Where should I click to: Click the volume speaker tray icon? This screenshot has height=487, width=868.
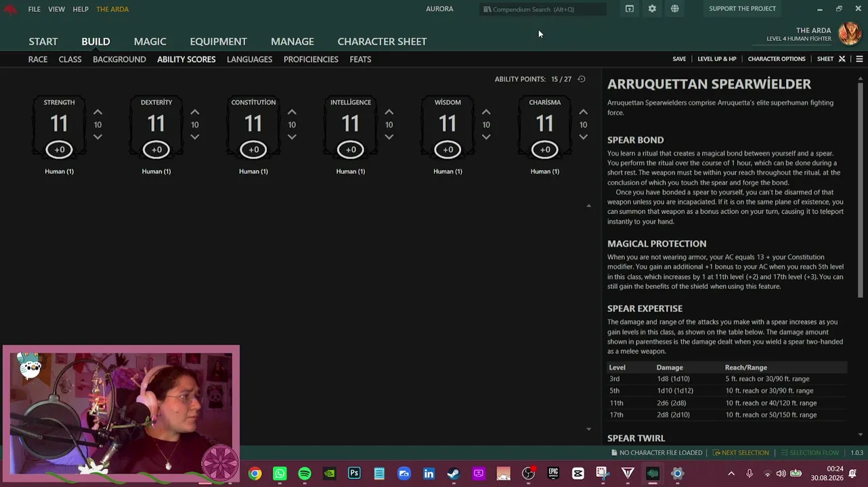point(781,473)
